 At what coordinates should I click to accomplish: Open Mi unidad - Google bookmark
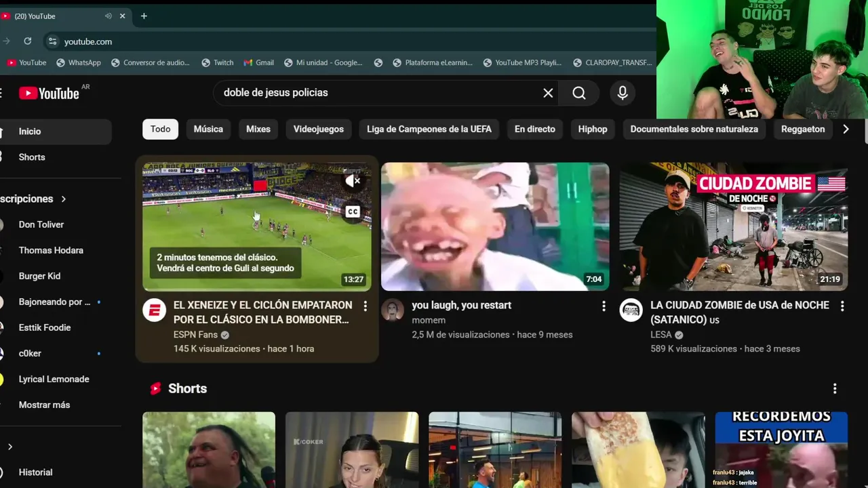tap(323, 62)
